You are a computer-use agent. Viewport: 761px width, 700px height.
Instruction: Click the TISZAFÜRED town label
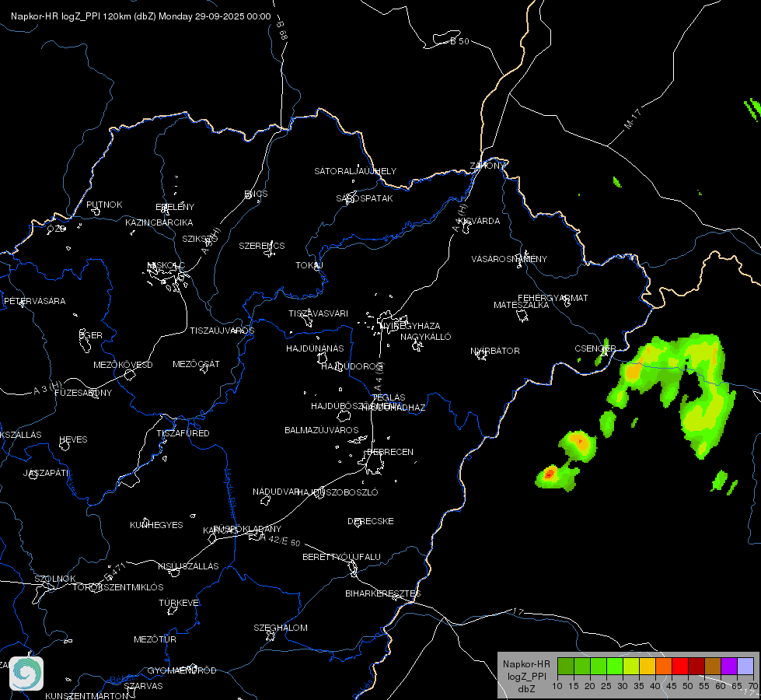[x=183, y=432]
